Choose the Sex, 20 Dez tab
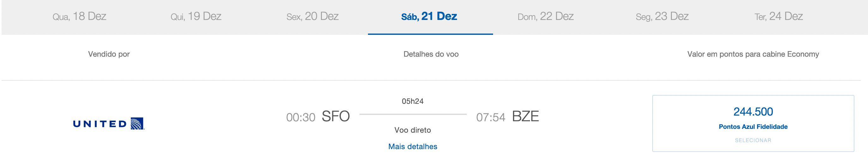The height and width of the screenshot is (164, 868). click(x=312, y=16)
